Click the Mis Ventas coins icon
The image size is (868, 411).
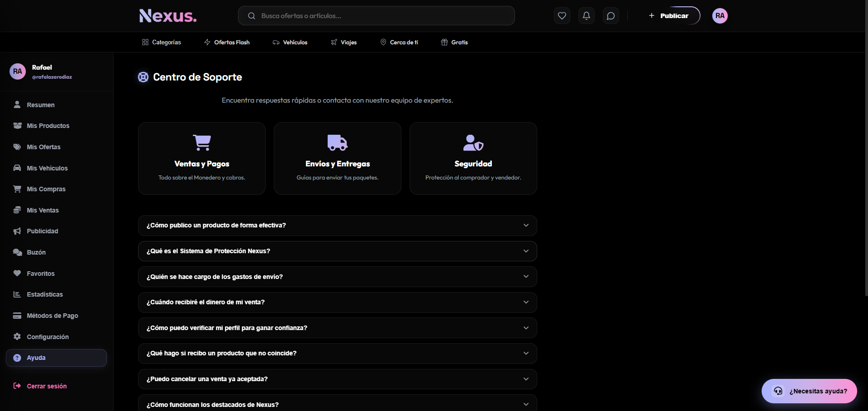(17, 210)
